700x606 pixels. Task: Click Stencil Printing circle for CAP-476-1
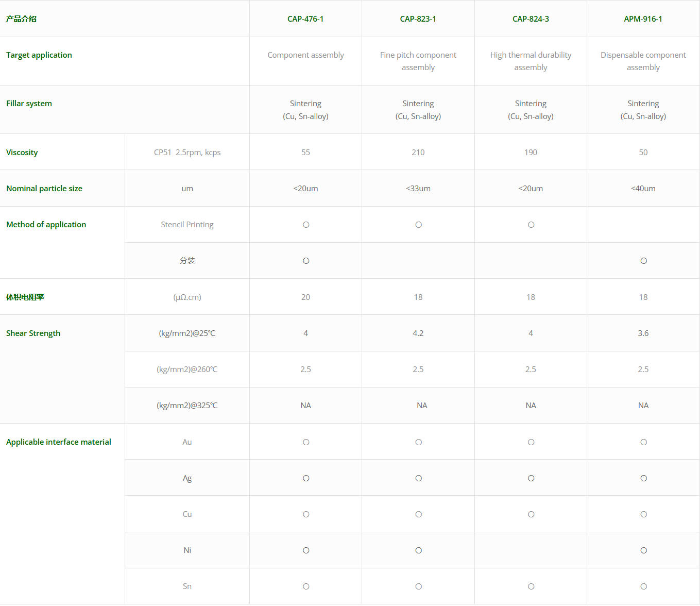(x=306, y=225)
